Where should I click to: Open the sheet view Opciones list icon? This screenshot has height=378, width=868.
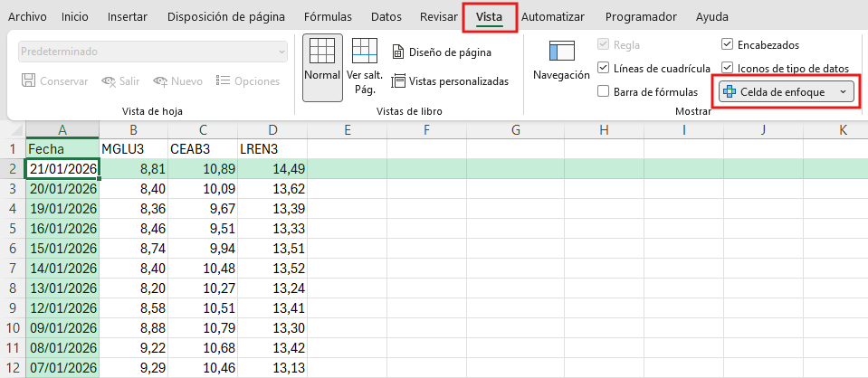(x=223, y=80)
